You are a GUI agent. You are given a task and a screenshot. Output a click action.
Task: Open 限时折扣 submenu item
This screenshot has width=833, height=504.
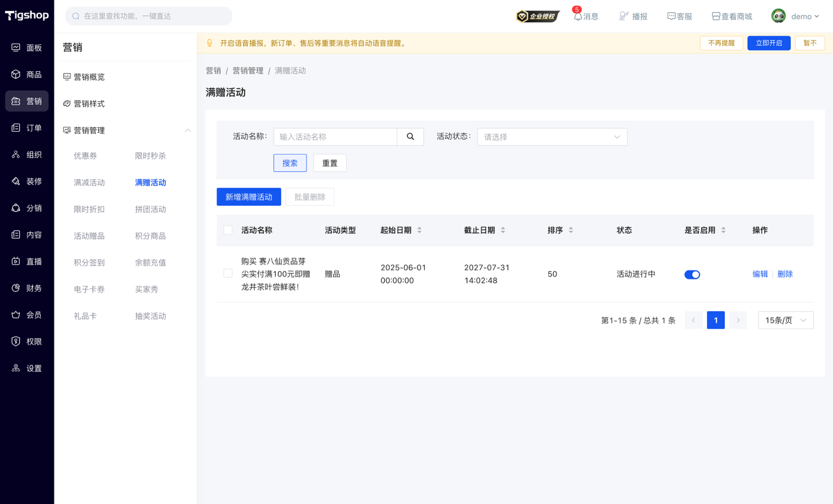[x=89, y=209]
